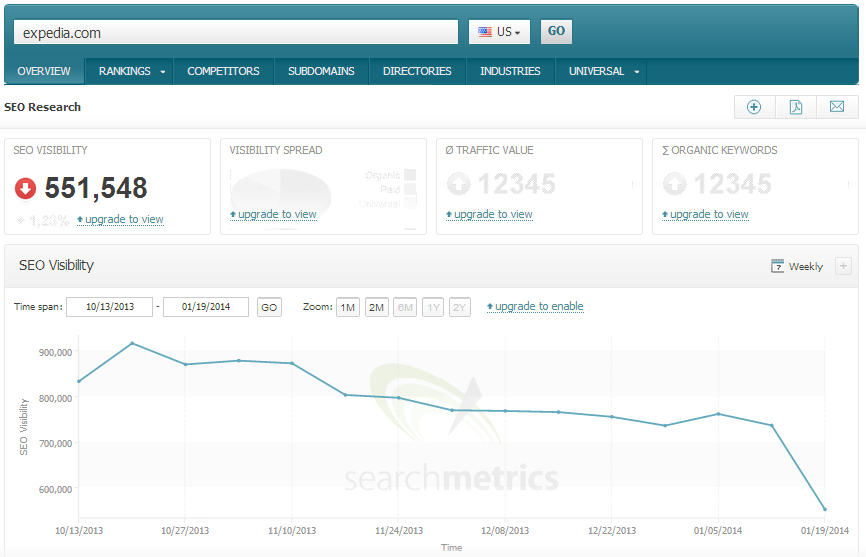Click the disabled 6M zoom button
This screenshot has width=866, height=557.
pos(405,307)
